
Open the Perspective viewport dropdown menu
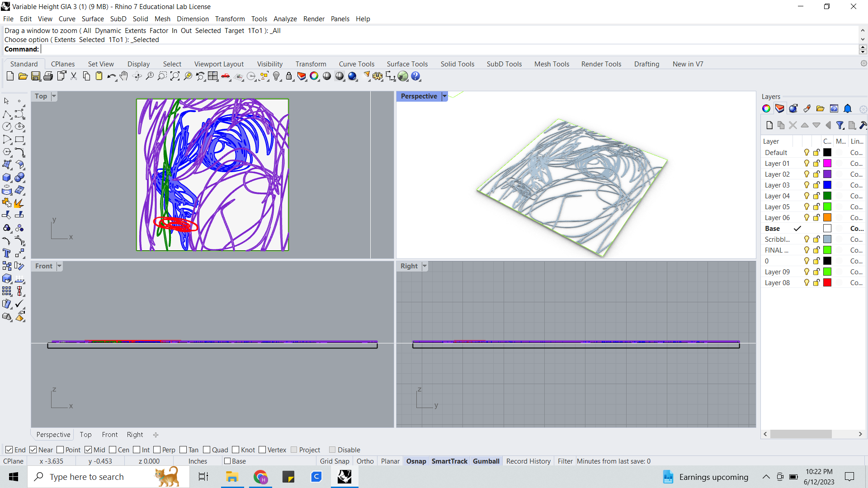tap(444, 96)
